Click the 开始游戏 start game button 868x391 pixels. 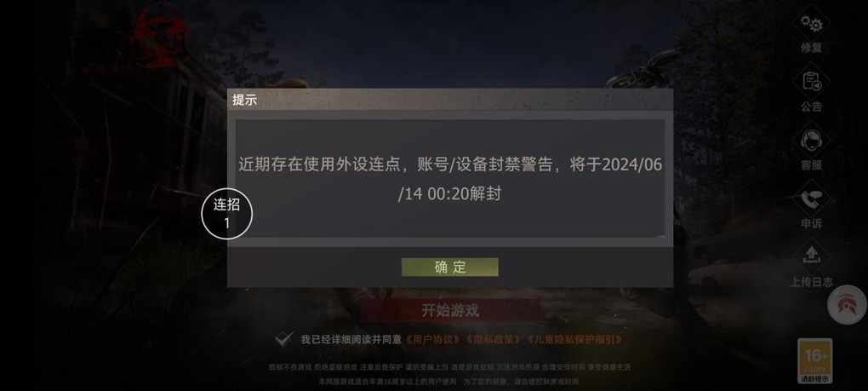point(451,310)
